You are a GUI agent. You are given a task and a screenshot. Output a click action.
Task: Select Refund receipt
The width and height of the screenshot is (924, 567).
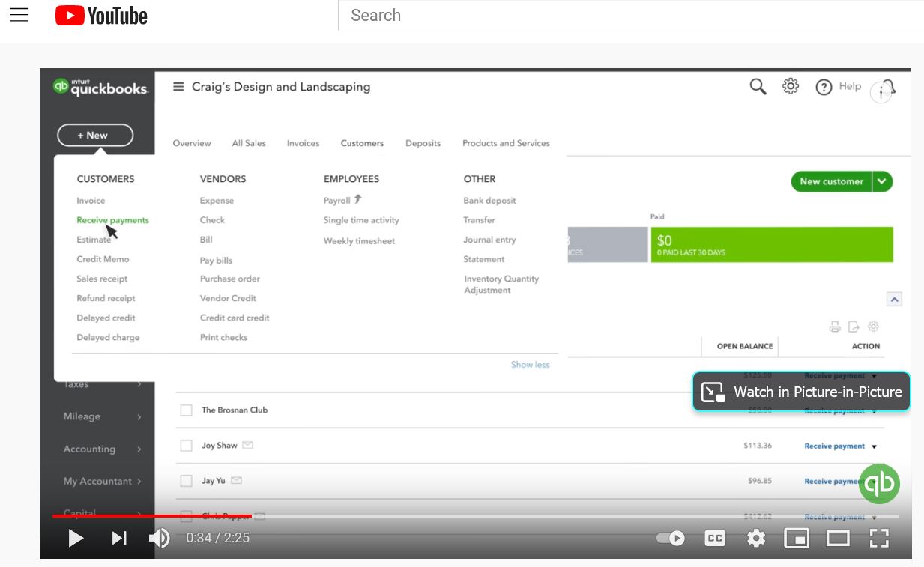click(x=106, y=298)
